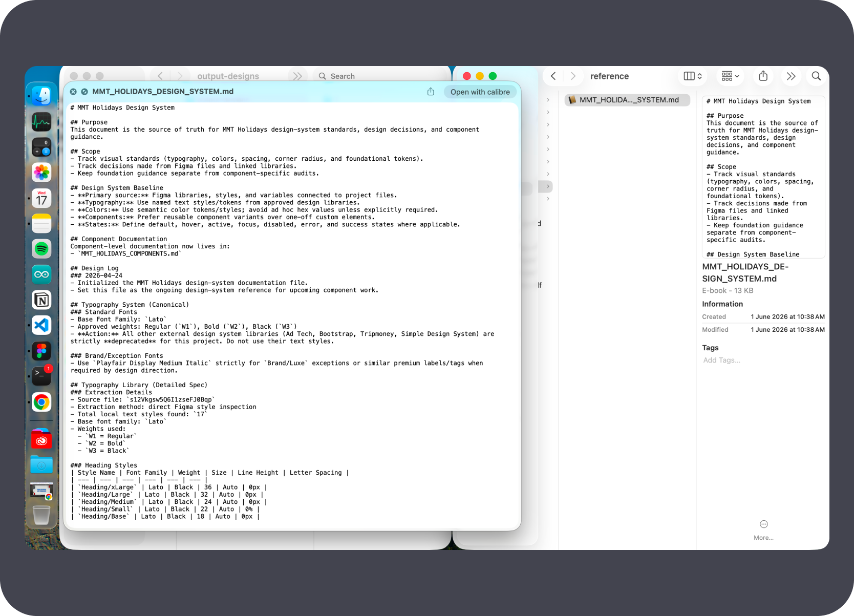This screenshot has width=854, height=616.
Task: Click the Add Tags field
Action: [x=722, y=360]
